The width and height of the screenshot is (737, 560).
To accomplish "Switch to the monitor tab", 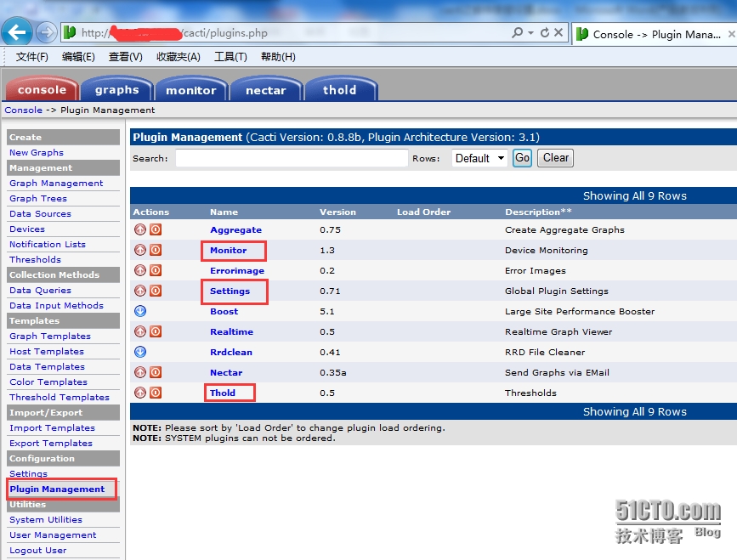I will pos(191,89).
